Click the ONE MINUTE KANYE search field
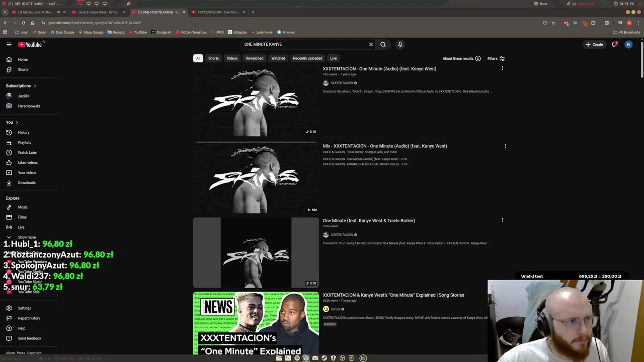644x362 pixels. tap(304, 44)
